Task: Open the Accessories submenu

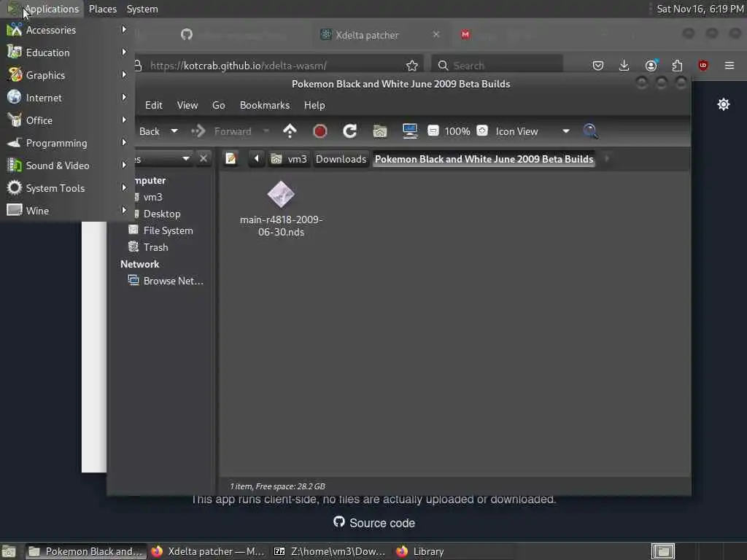Action: click(67, 30)
